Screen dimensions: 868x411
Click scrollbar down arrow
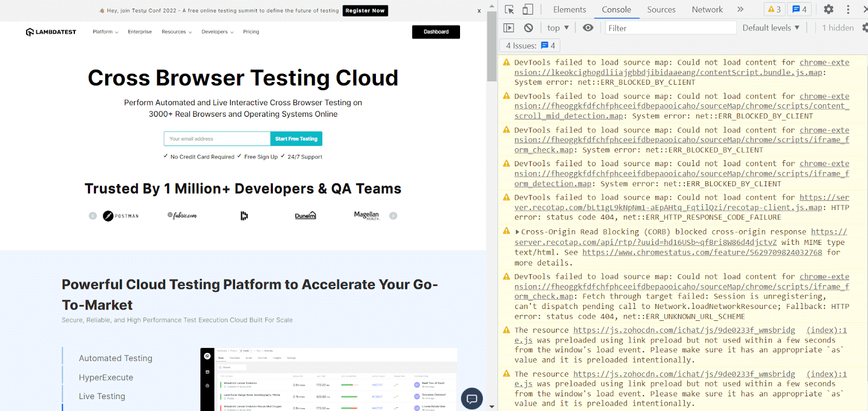point(492,407)
